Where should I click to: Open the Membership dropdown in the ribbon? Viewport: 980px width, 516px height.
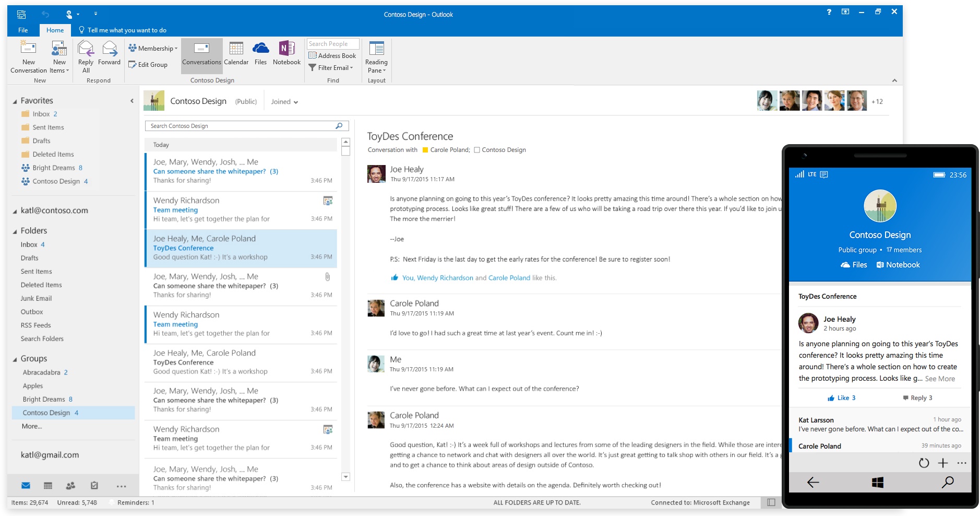(x=153, y=48)
